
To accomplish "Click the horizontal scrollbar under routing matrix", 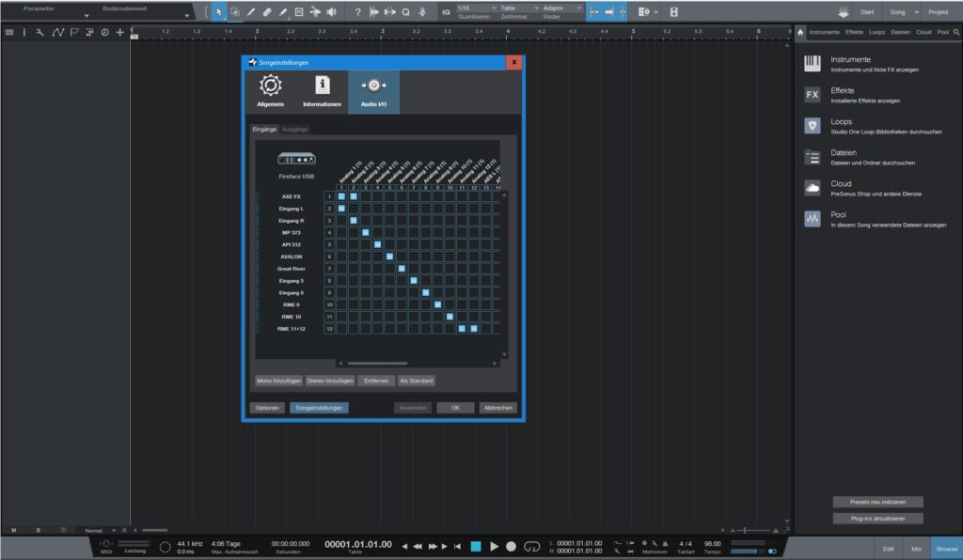I will [x=377, y=363].
